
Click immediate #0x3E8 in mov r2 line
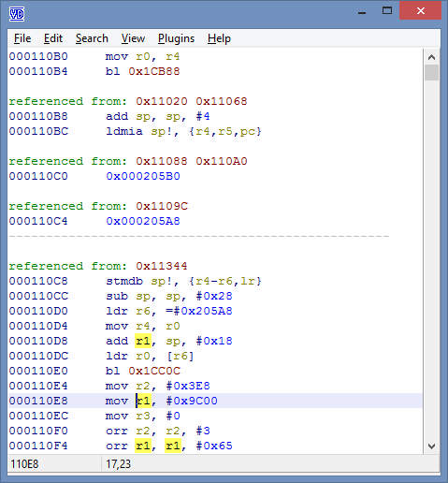[x=188, y=386]
